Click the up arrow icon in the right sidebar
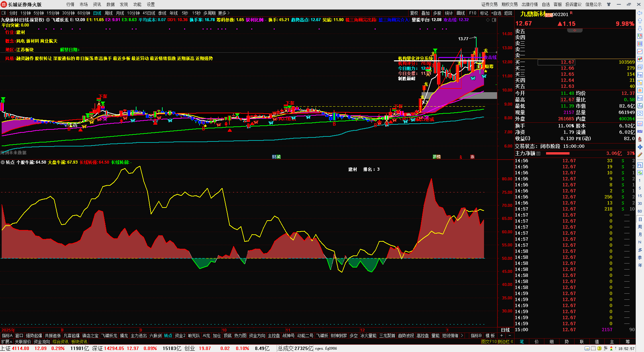This screenshot has width=644, height=352. pos(640,21)
